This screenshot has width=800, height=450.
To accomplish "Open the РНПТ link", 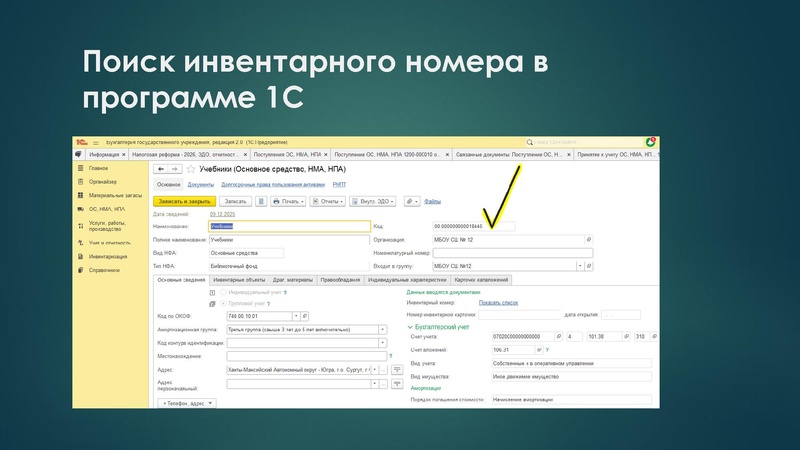I will (x=339, y=185).
